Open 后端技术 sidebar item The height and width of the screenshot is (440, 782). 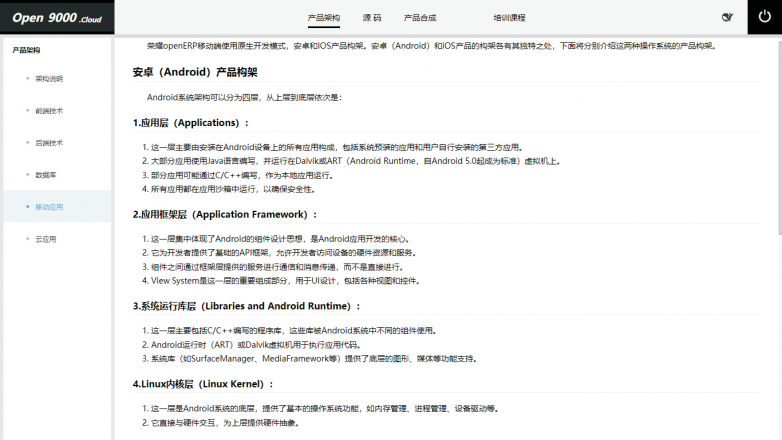(x=49, y=142)
